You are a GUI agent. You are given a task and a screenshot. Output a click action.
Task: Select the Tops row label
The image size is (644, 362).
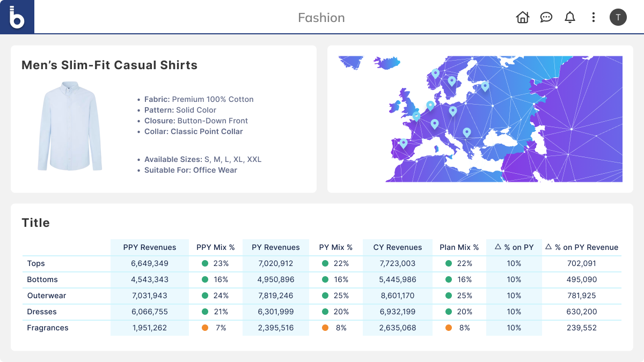(x=36, y=263)
